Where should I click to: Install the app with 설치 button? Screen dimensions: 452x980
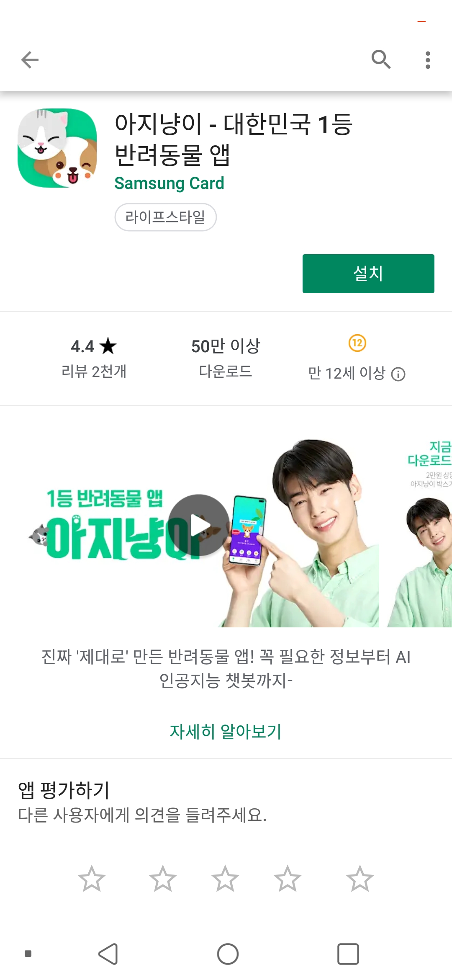368,273
